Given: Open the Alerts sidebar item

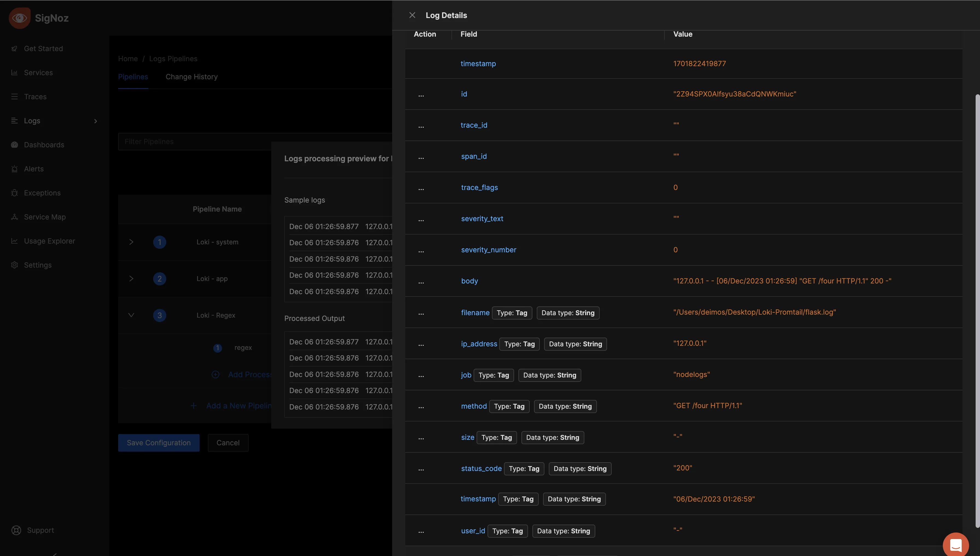Looking at the screenshot, I should (x=34, y=169).
